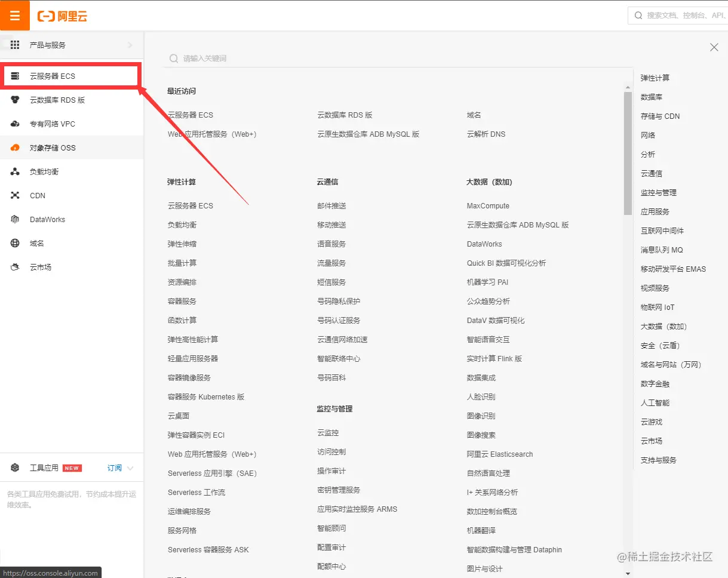Open 弹性伸缩 link
This screenshot has width=728, height=578.
click(x=182, y=244)
